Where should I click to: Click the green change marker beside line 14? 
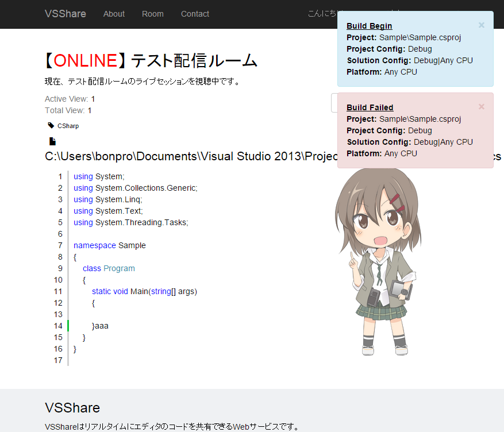pos(67,326)
